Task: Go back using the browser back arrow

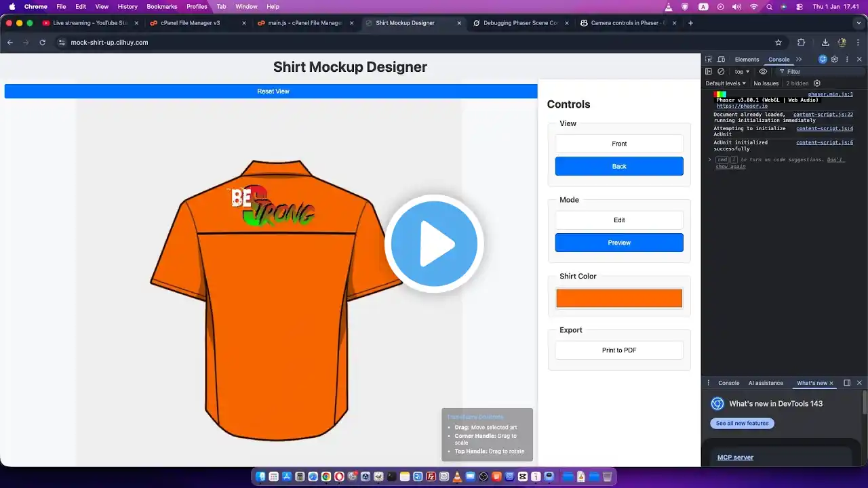Action: click(10, 42)
